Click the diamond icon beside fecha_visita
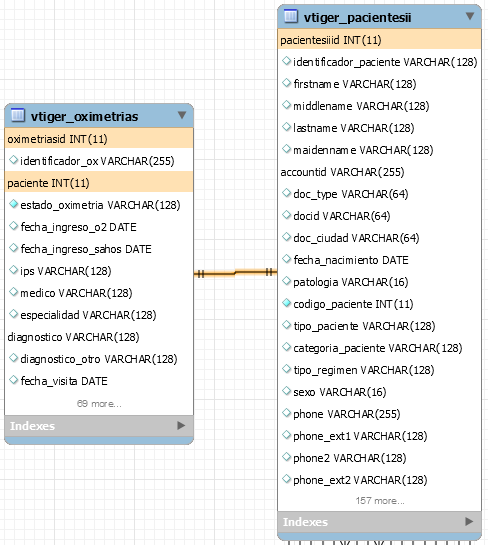This screenshot has height=545, width=488. pyautogui.click(x=13, y=380)
